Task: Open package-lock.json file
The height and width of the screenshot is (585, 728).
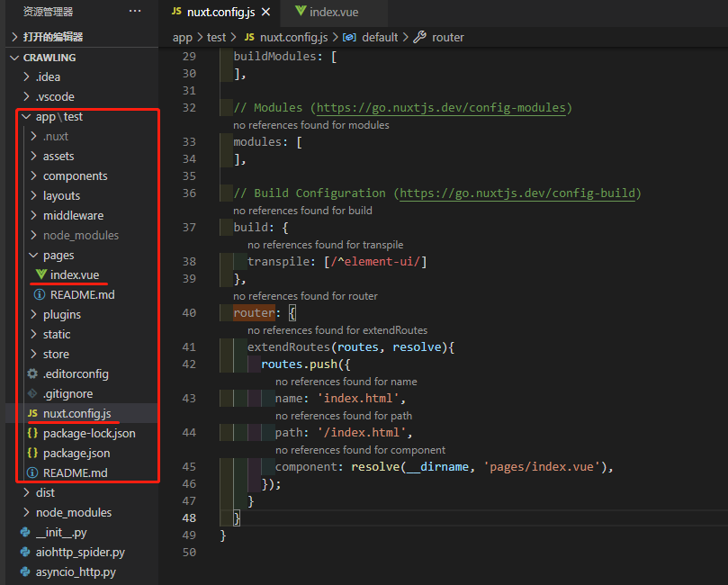Action: (89, 434)
